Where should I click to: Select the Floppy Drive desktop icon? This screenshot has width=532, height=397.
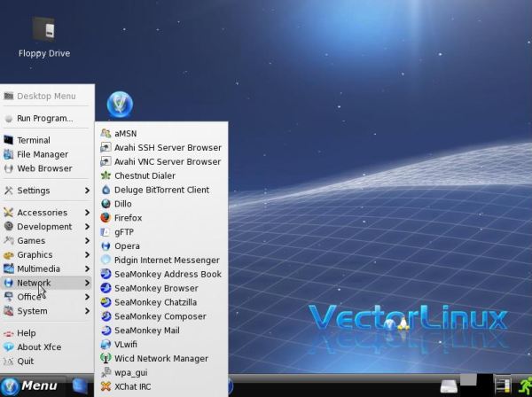[x=44, y=37]
